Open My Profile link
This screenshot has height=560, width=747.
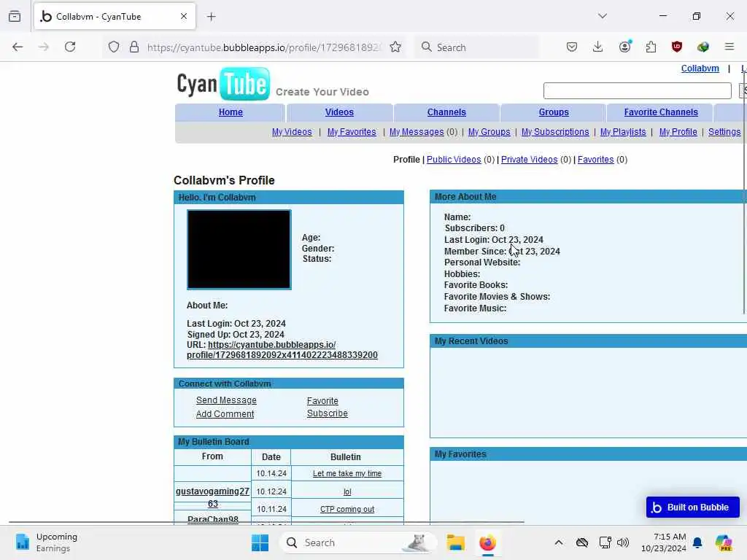(678, 132)
